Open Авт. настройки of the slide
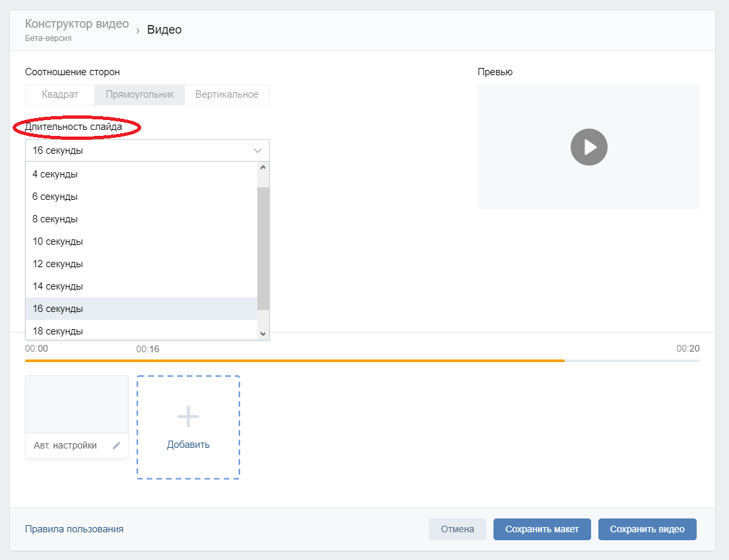The image size is (729, 560). coord(65,445)
